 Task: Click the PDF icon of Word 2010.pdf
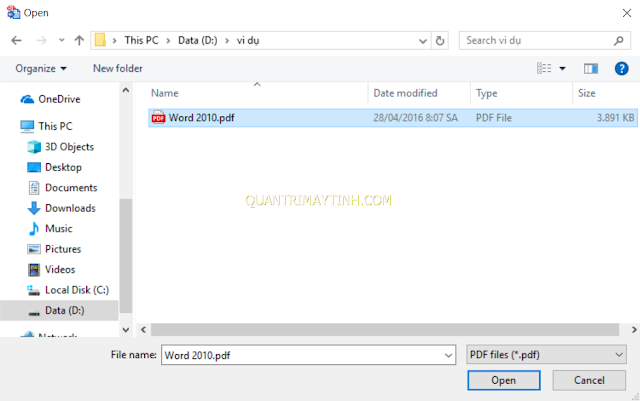coord(158,118)
